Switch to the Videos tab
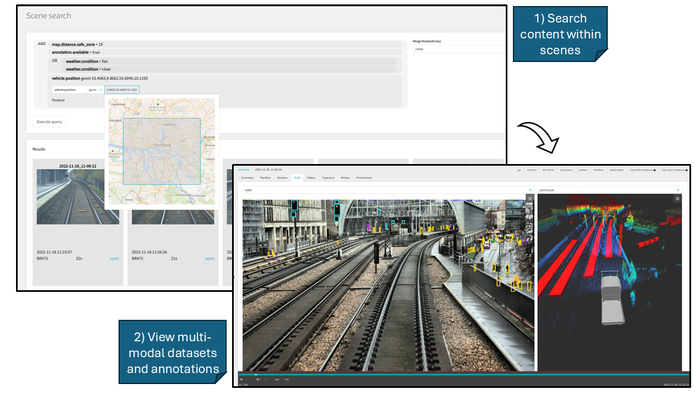 [311, 178]
